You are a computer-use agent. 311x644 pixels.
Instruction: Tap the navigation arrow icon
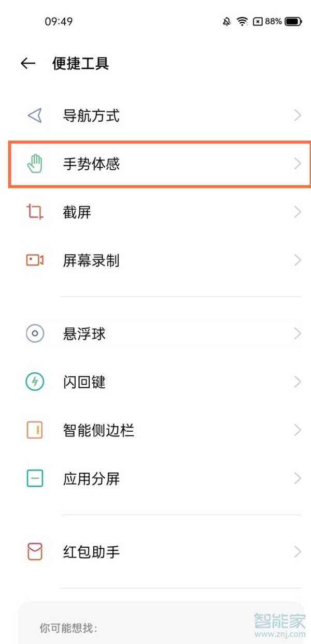click(35, 115)
